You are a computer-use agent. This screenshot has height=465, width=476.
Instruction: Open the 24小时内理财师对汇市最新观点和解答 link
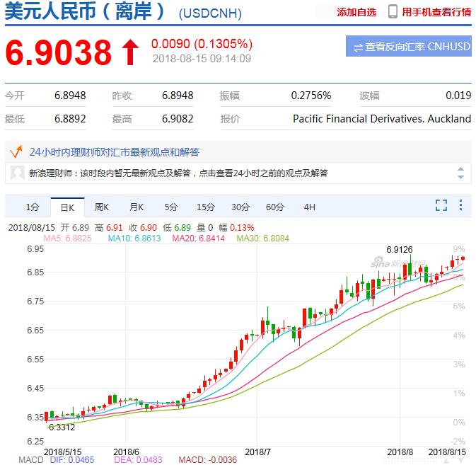(115, 152)
